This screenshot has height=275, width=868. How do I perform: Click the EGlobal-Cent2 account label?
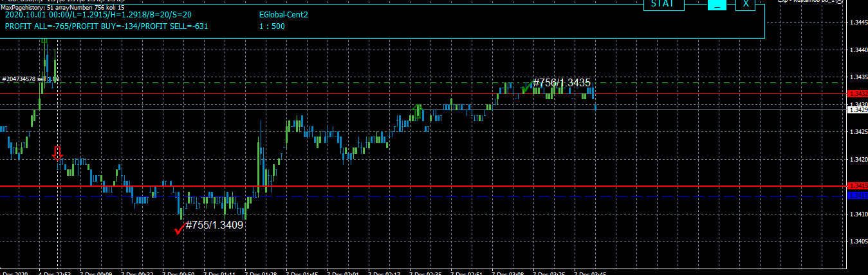pos(284,14)
